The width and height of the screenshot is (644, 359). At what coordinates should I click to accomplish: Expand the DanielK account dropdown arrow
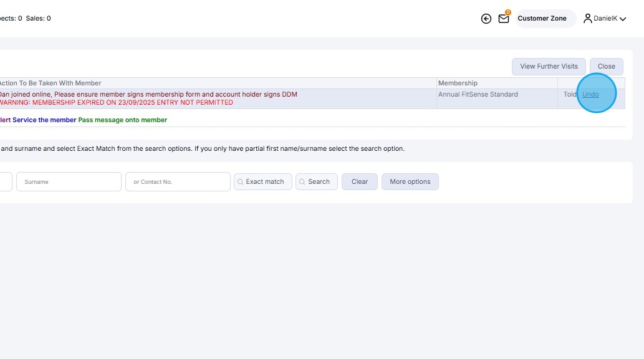[623, 19]
